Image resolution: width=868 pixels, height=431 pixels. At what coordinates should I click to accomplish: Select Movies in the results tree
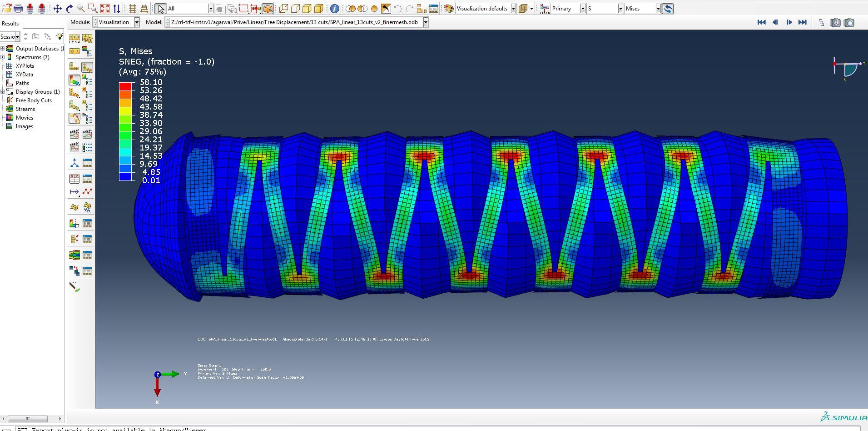(x=24, y=118)
